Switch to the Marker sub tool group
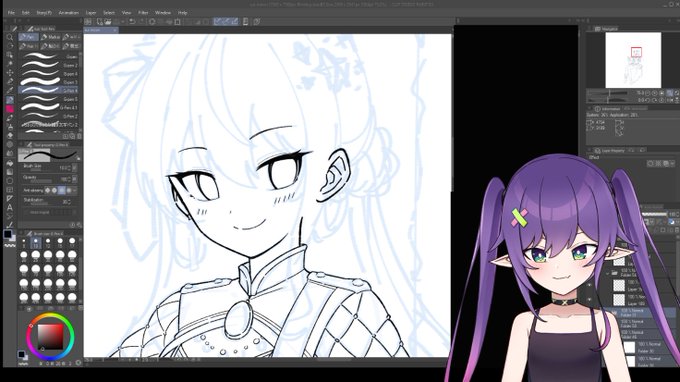Screen dimensions: 680x382 pos(50,37)
